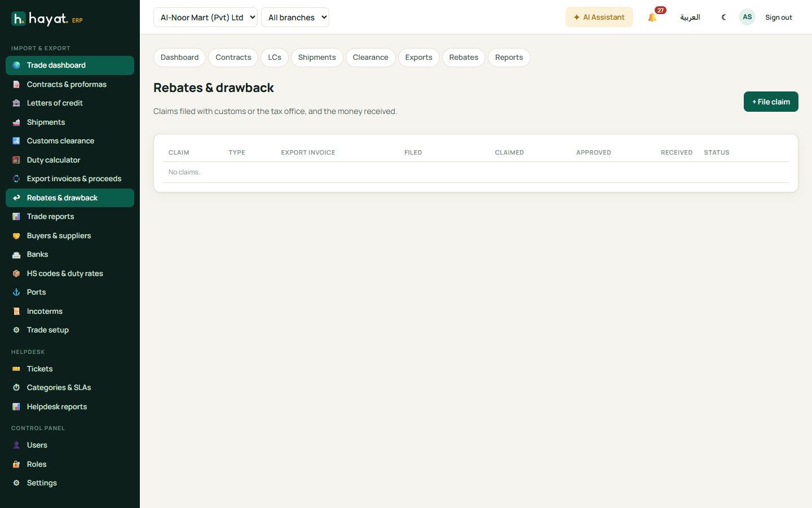Launch the Duty calculator
This screenshot has width=812, height=508.
(x=70, y=160)
